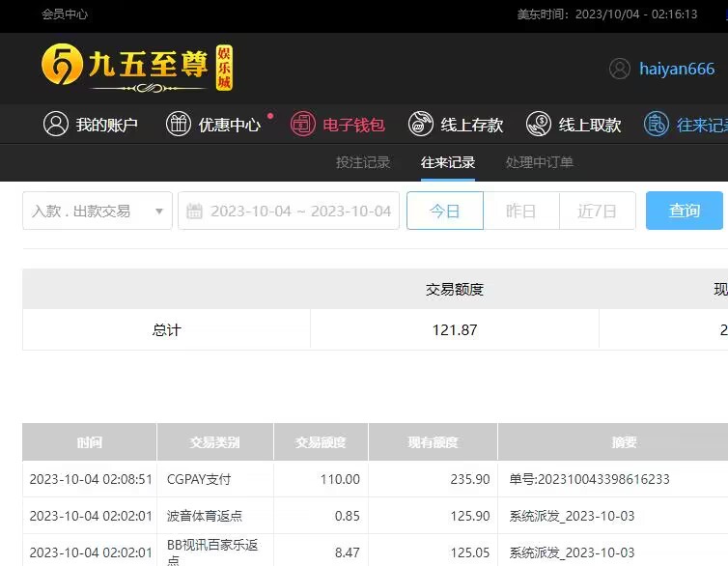Switch to the 投注记录 tab
The height and width of the screenshot is (566, 728).
[x=363, y=162]
